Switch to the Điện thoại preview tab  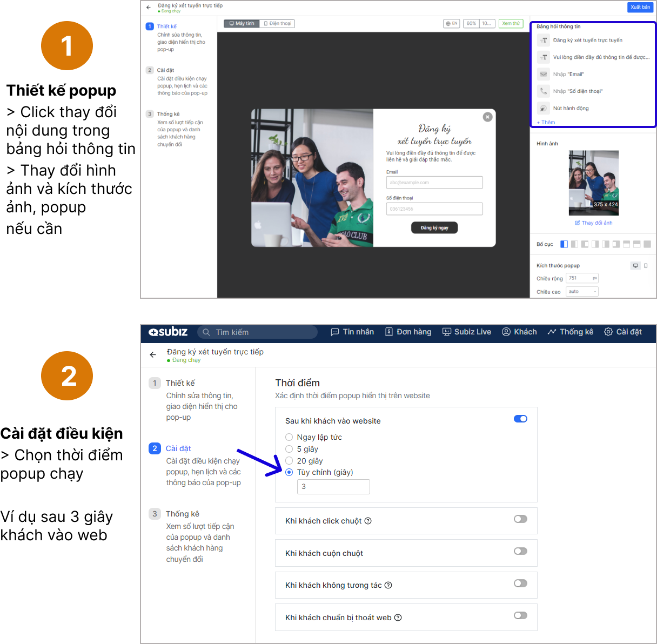click(x=277, y=24)
